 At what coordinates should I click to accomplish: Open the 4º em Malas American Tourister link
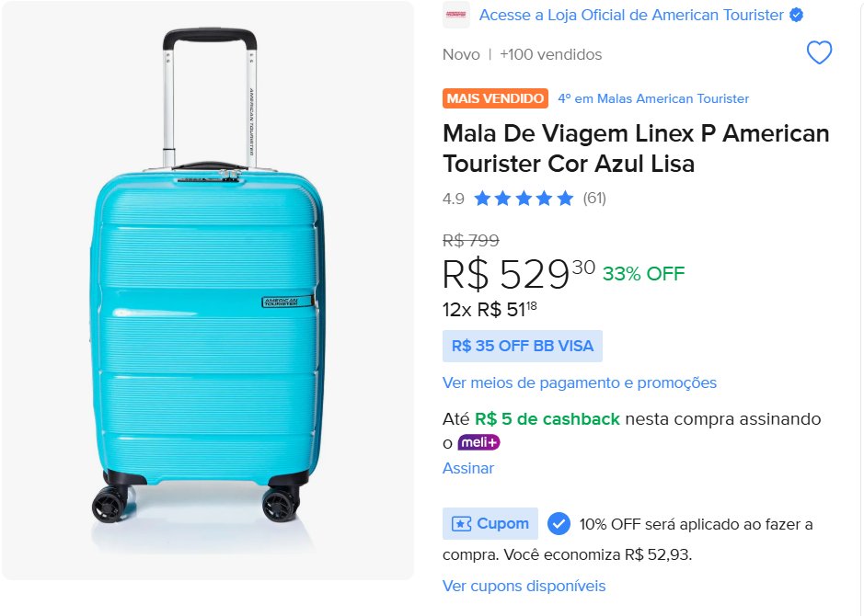[653, 98]
